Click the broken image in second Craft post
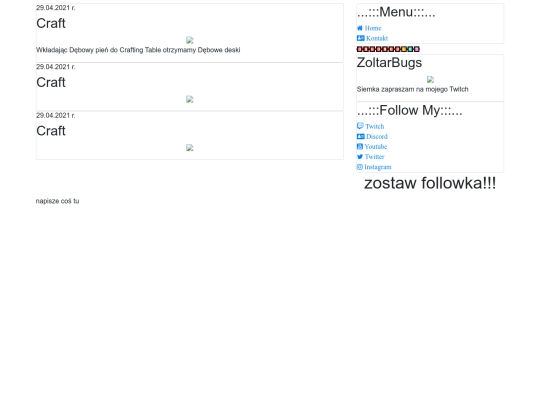The image size is (540, 405). pyautogui.click(x=190, y=100)
